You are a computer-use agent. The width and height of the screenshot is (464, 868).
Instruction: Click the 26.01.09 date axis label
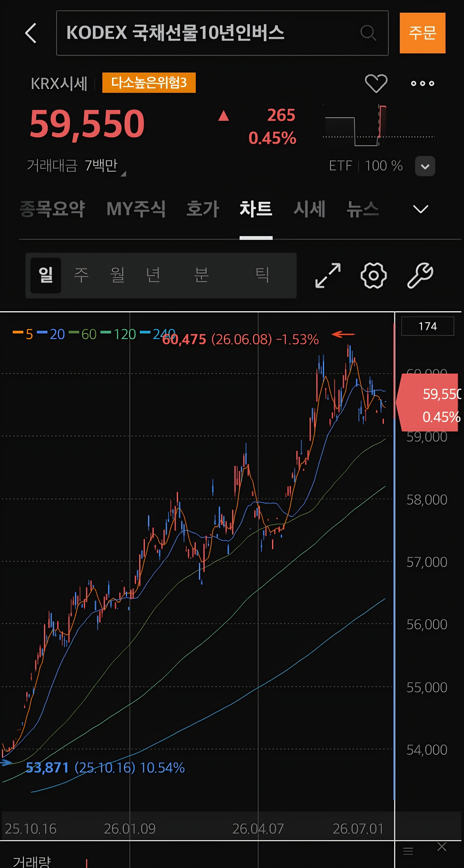point(130,829)
